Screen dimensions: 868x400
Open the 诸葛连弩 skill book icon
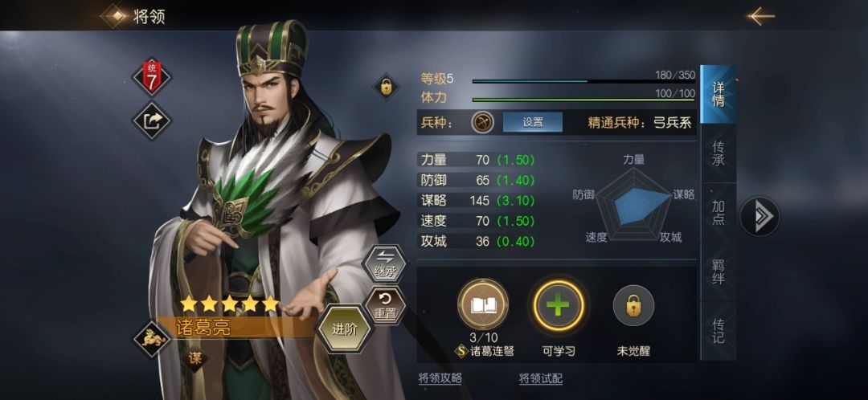(483, 304)
